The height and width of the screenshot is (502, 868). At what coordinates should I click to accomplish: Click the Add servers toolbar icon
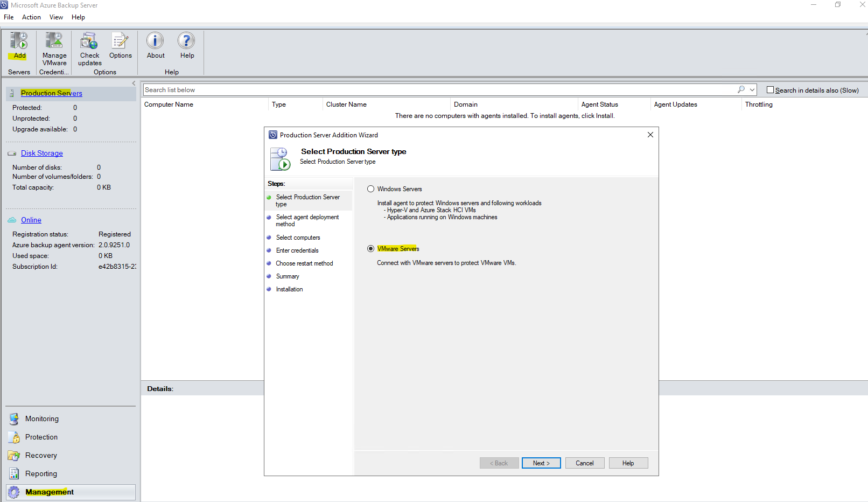(x=19, y=41)
